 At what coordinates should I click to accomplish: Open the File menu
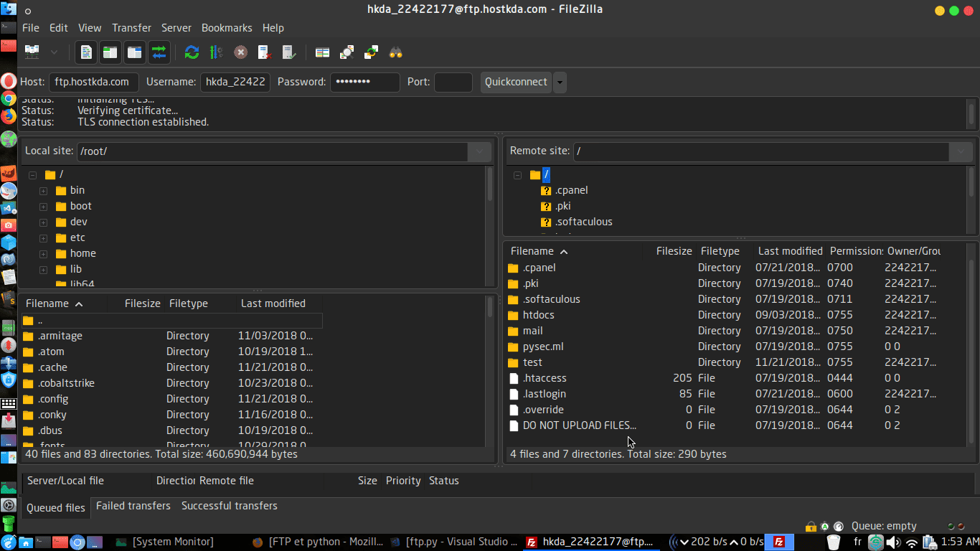click(31, 28)
